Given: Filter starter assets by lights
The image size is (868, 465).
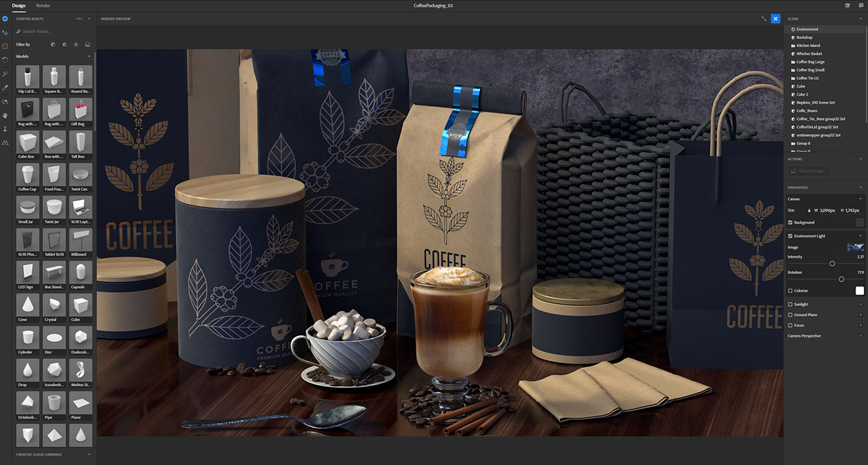Looking at the screenshot, I should pyautogui.click(x=76, y=44).
